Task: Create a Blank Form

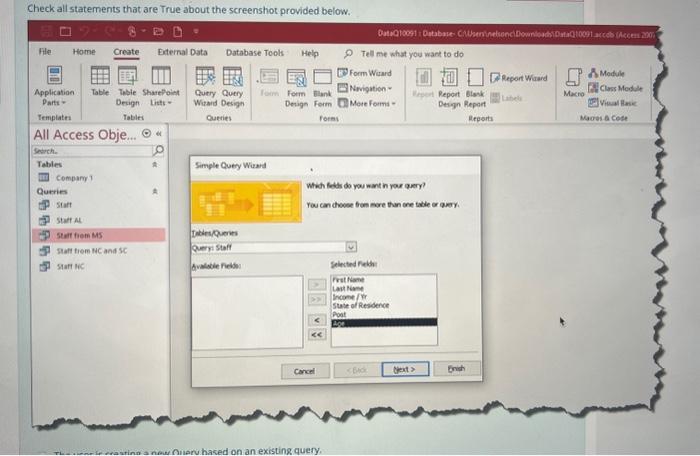Action: pyautogui.click(x=322, y=88)
